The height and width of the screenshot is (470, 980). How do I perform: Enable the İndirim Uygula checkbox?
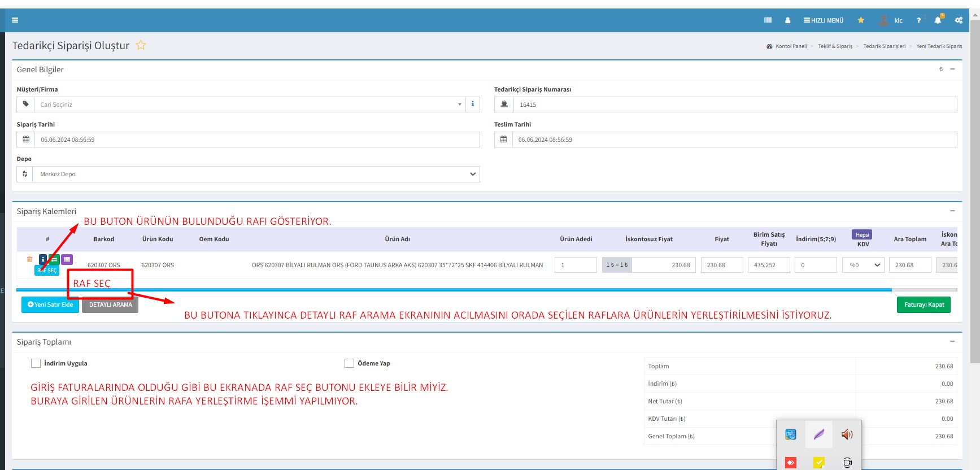coord(36,363)
